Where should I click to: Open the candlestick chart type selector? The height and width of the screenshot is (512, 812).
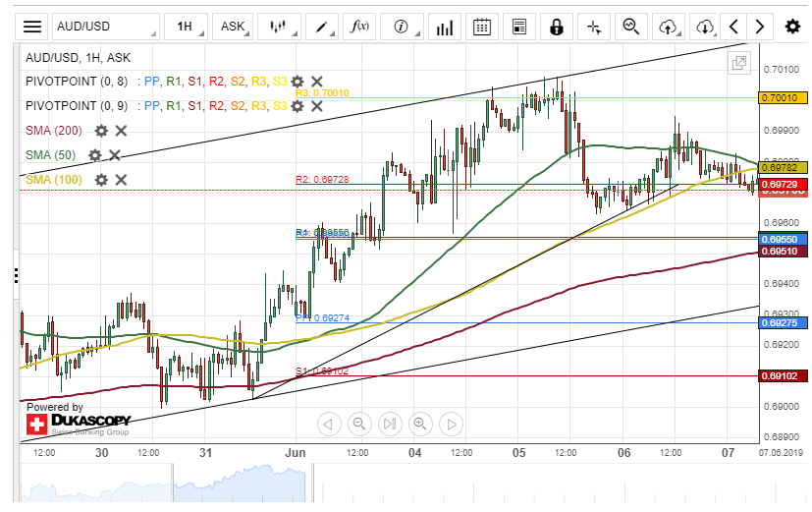point(278,27)
